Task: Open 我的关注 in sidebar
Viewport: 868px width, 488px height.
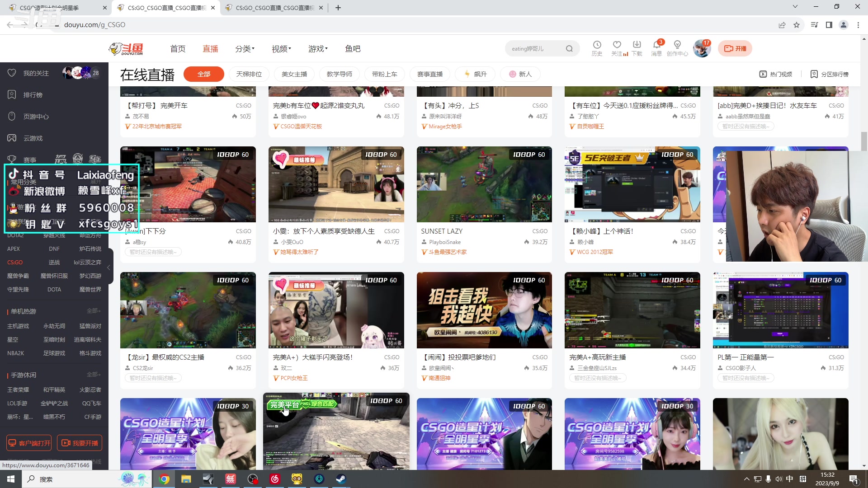Action: (x=36, y=73)
